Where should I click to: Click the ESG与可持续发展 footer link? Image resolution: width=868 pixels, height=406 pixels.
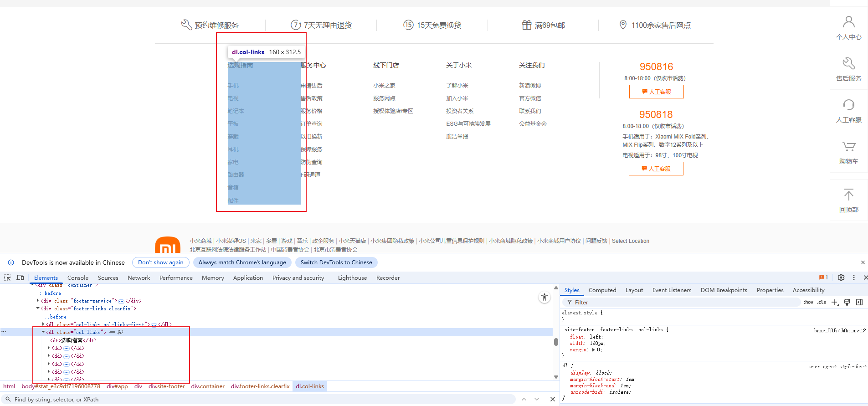468,123
